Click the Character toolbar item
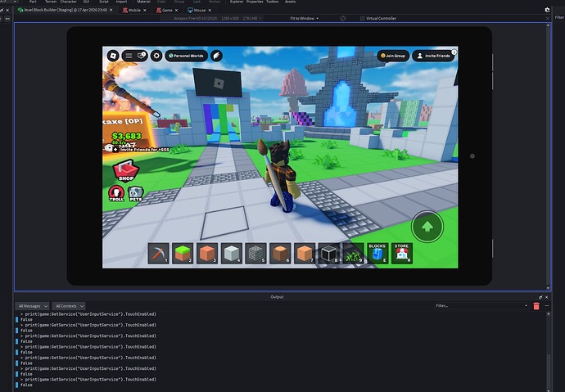Image resolution: width=565 pixels, height=392 pixels. 68,2
